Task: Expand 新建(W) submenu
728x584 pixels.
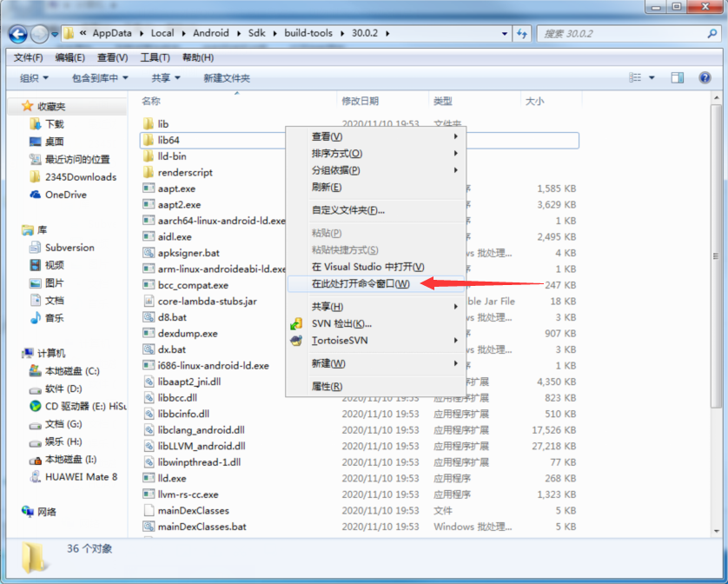Action: point(376,363)
